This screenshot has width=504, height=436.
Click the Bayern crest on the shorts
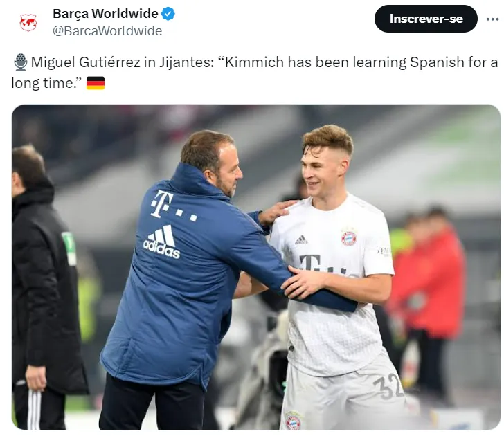click(x=294, y=420)
